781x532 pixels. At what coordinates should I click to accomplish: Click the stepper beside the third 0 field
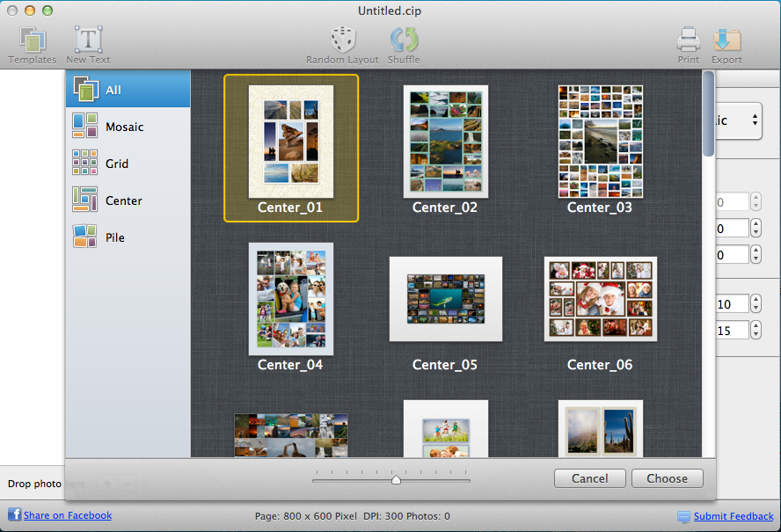click(x=756, y=254)
